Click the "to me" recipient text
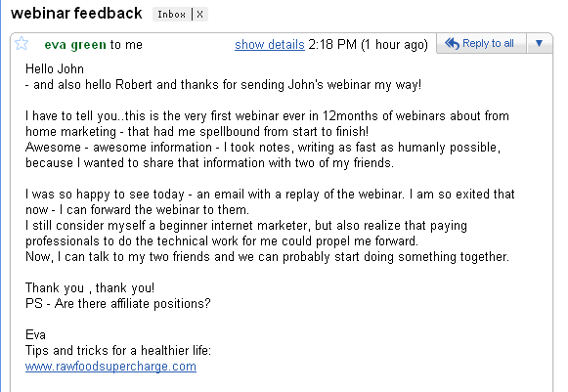This screenshot has height=392, width=568. point(126,45)
